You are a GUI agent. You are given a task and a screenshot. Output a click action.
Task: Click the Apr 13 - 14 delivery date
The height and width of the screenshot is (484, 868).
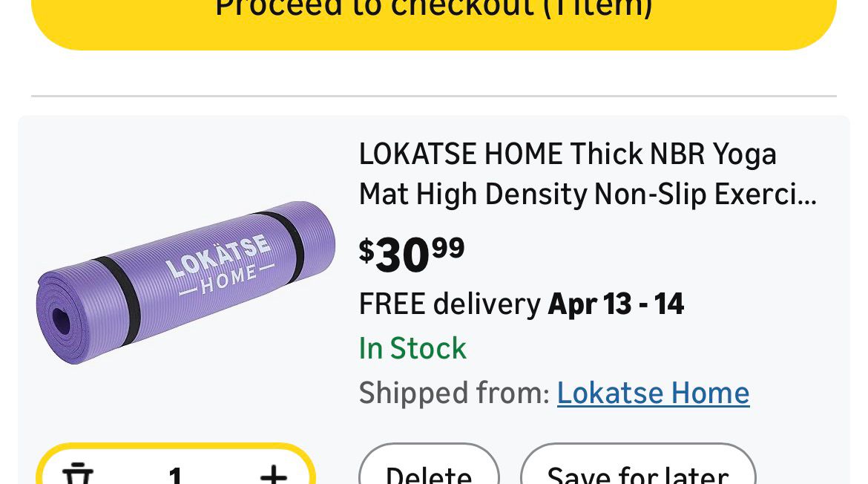click(x=616, y=304)
